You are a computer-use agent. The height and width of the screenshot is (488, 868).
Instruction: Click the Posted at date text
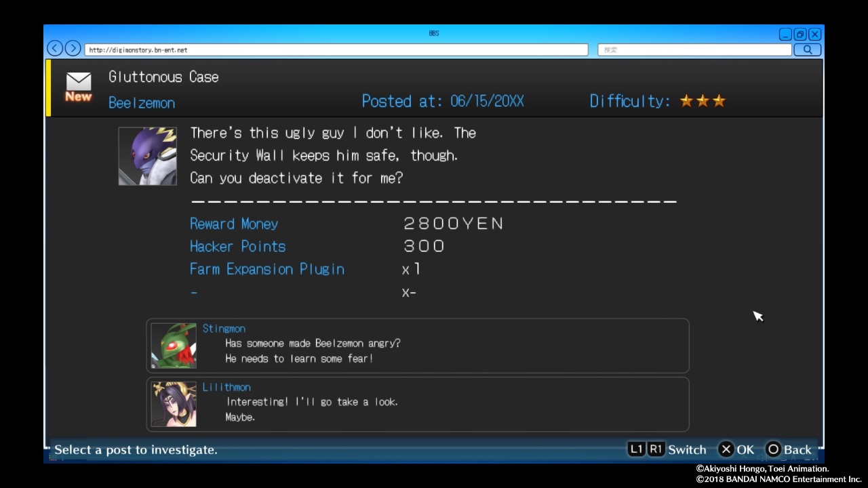pyautogui.click(x=443, y=101)
